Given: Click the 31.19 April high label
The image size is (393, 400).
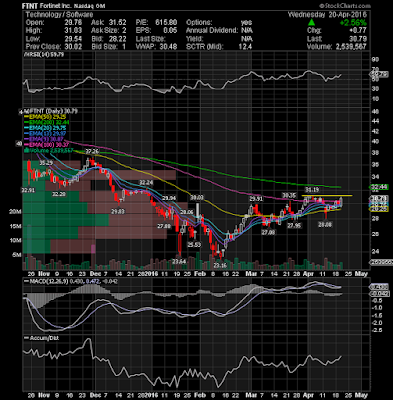Looking at the screenshot, I should [x=312, y=190].
